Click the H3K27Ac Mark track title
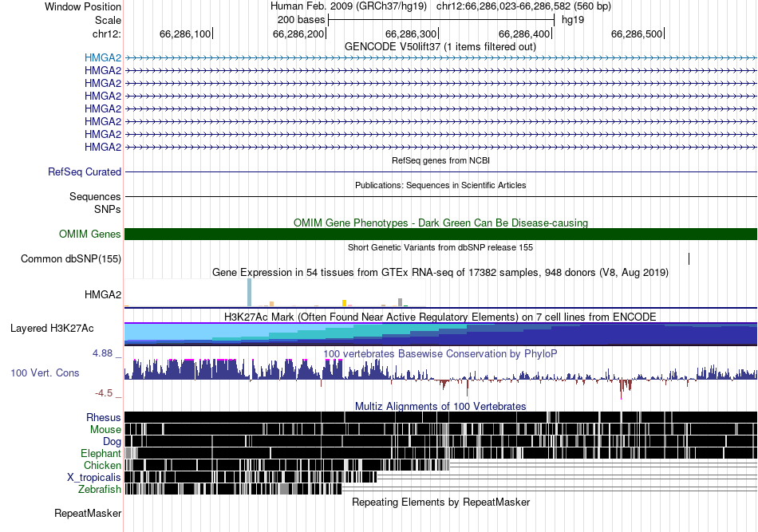Screen dimensions: 758x532 click(x=440, y=317)
